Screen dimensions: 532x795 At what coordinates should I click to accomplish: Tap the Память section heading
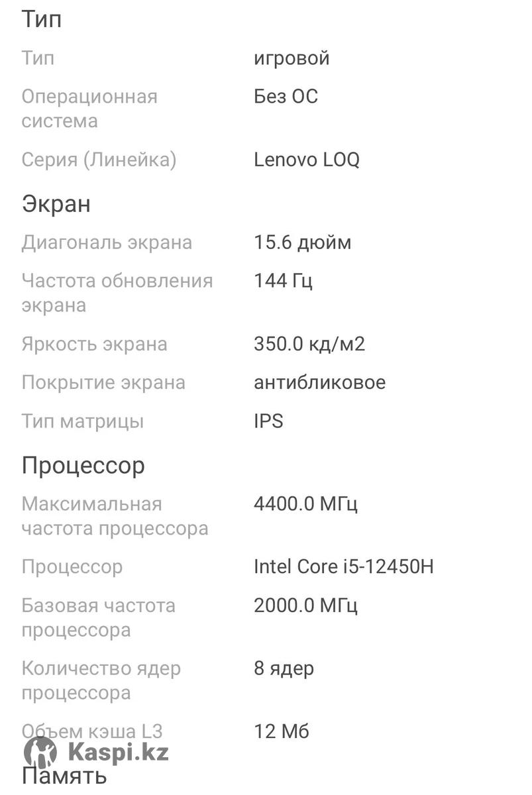tap(65, 775)
